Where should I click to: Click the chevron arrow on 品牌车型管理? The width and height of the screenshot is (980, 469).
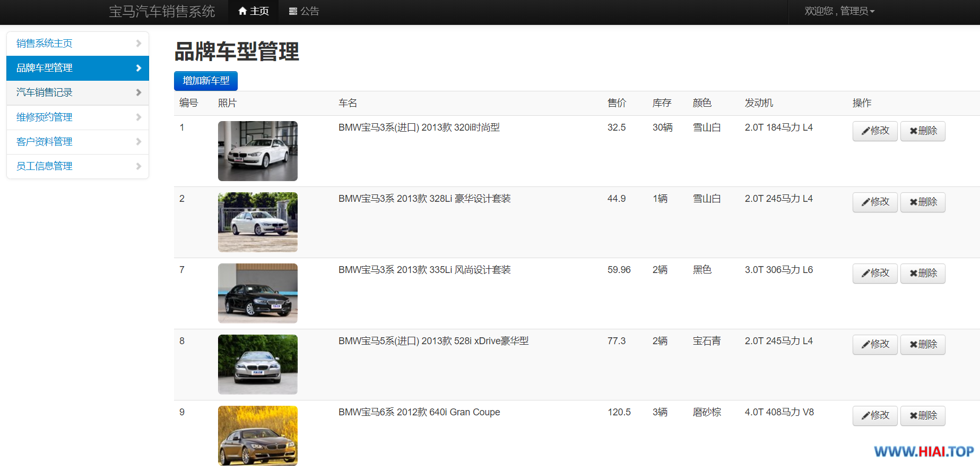point(138,68)
